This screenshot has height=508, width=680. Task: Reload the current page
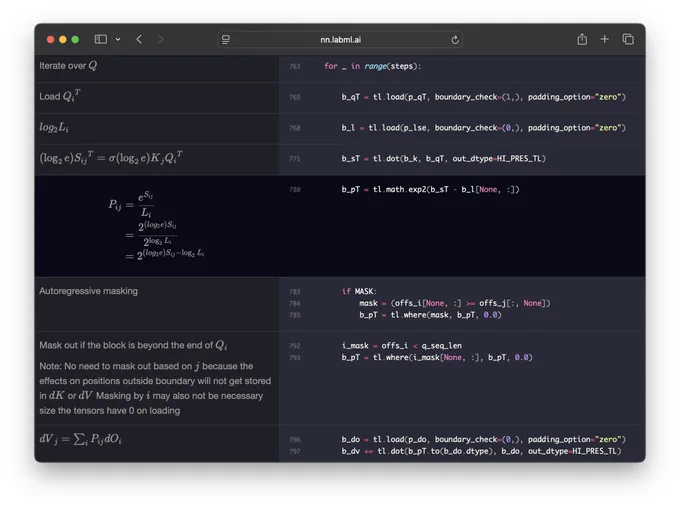455,40
